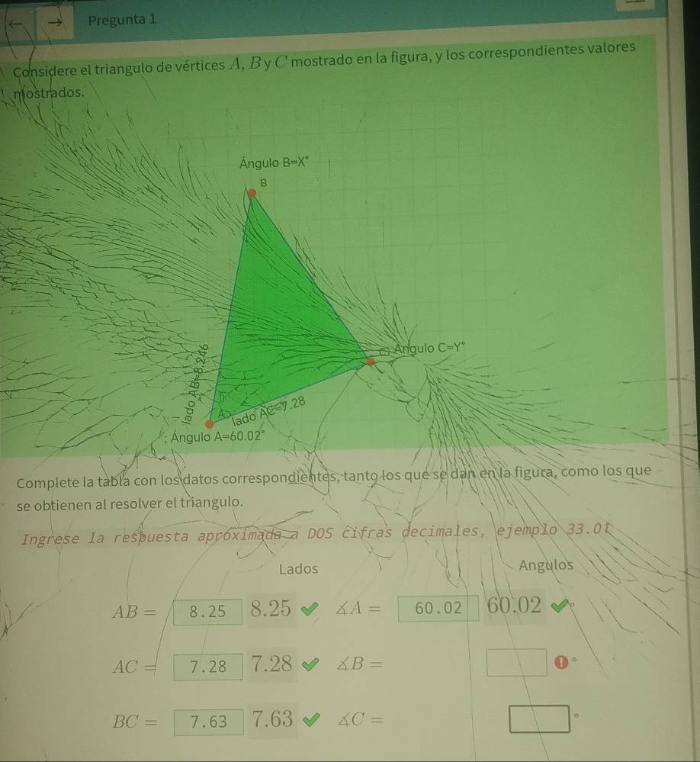The image size is (700, 762).
Task: Click the BC input field containing 7.63
Action: pyautogui.click(x=207, y=722)
